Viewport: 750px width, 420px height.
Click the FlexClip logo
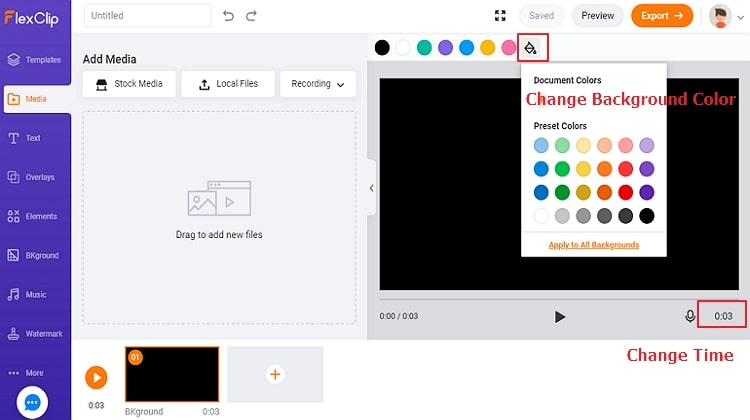32,18
